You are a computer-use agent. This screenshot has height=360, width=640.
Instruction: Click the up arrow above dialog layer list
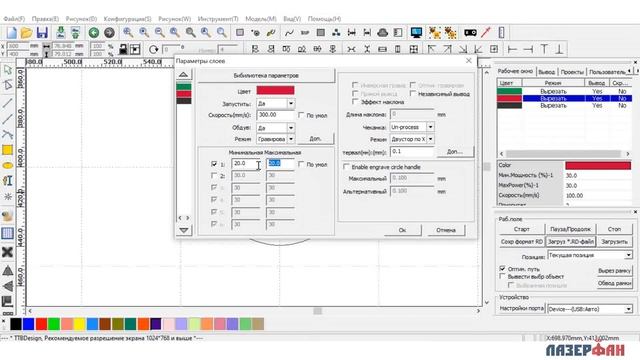pyautogui.click(x=184, y=75)
